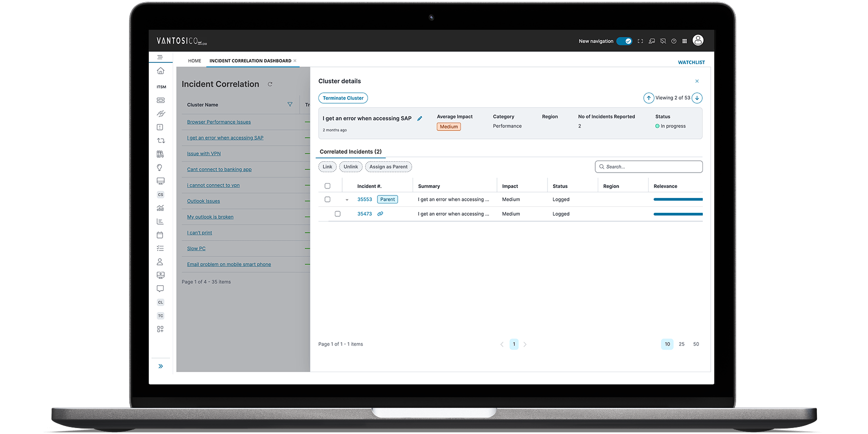Viewport: 868px width, 434px height.
Task: Collapse the parent incident 35553 row arrow
Action: point(347,200)
